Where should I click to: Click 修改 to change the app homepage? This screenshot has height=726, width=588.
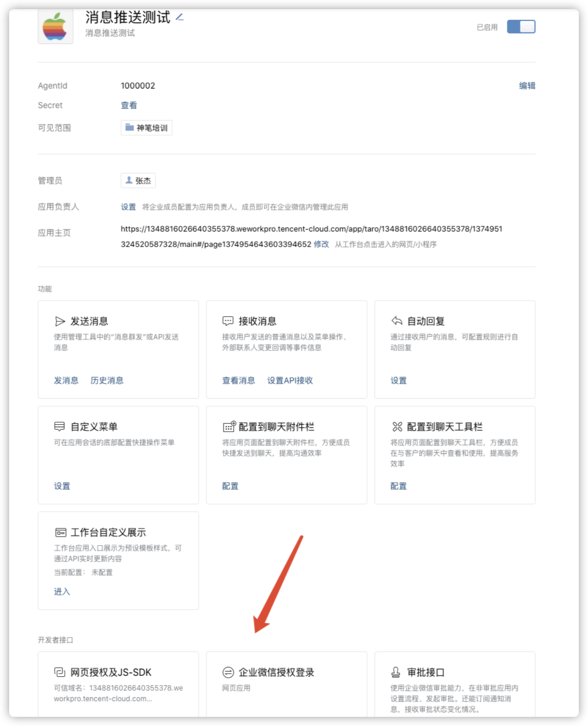pos(321,244)
